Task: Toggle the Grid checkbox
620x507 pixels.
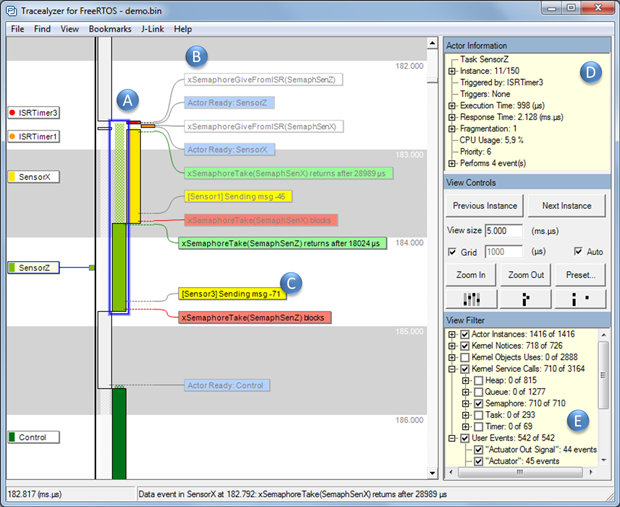Action: pos(452,252)
